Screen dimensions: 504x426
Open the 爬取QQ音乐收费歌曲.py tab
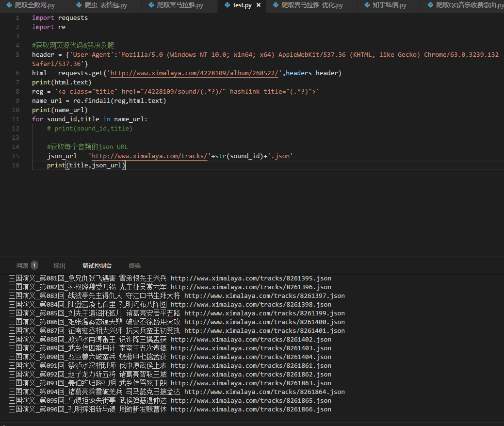tap(463, 5)
